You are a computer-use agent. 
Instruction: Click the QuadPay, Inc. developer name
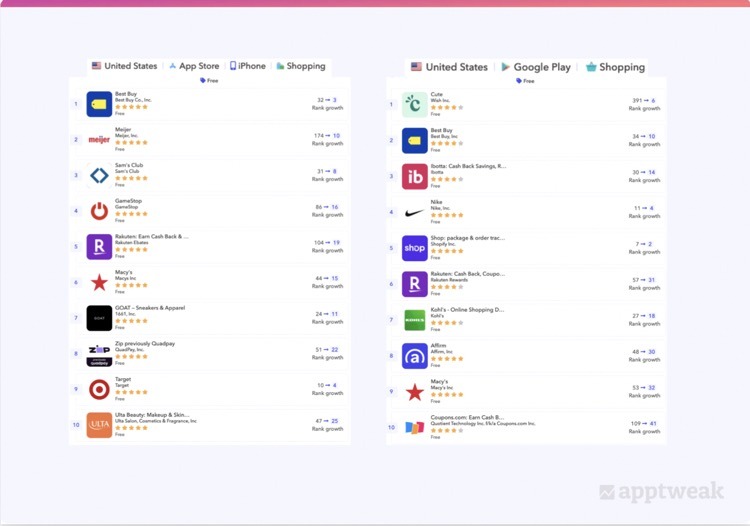[130, 350]
